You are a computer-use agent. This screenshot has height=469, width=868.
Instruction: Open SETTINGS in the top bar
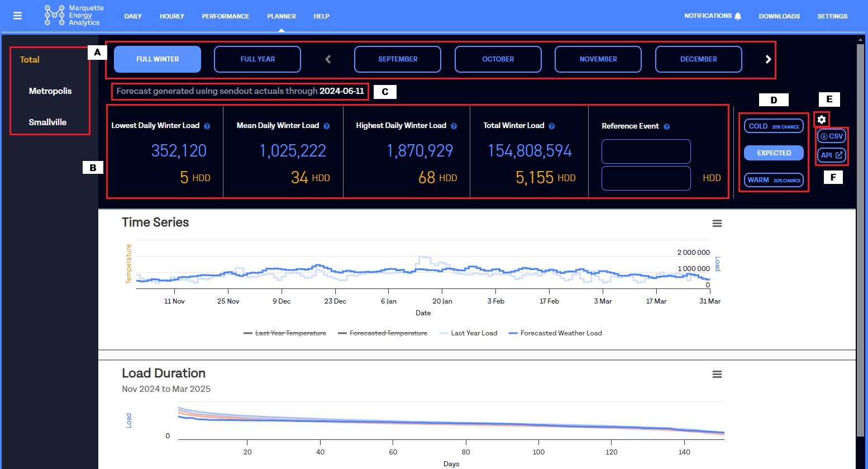[x=832, y=16]
